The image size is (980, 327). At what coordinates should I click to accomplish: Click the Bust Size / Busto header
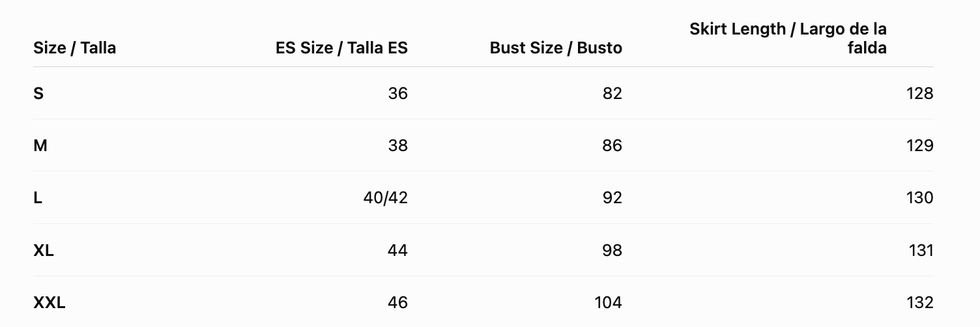click(556, 48)
